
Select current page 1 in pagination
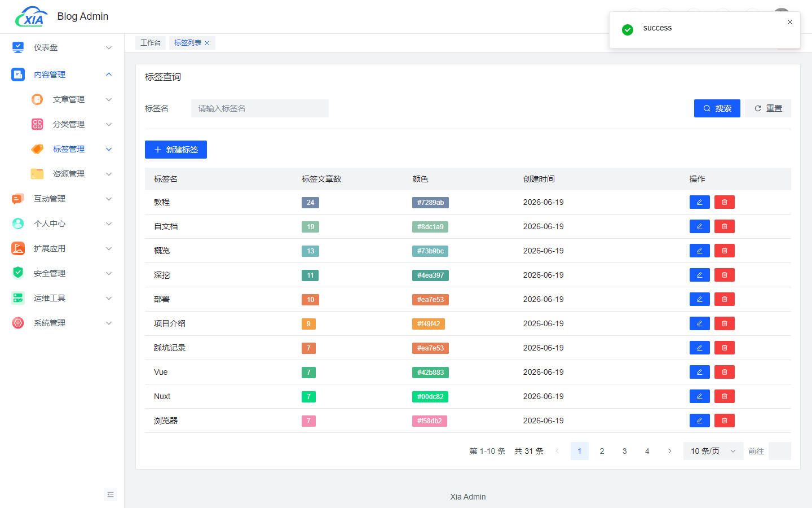[x=580, y=451]
